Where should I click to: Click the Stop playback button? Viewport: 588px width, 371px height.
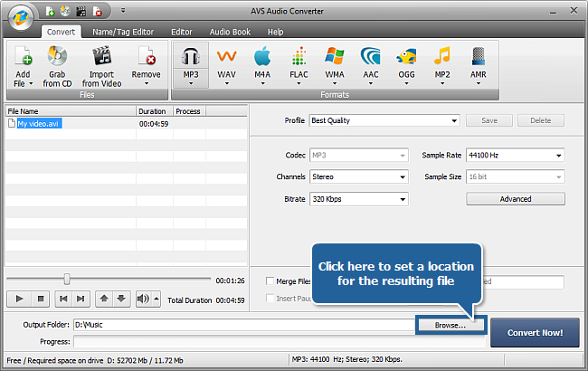click(x=41, y=299)
